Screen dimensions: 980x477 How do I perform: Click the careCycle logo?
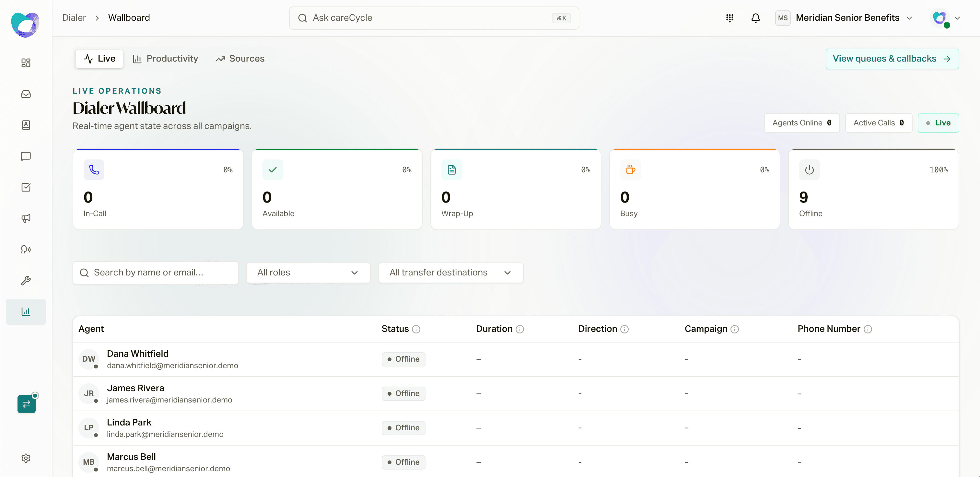(x=25, y=25)
